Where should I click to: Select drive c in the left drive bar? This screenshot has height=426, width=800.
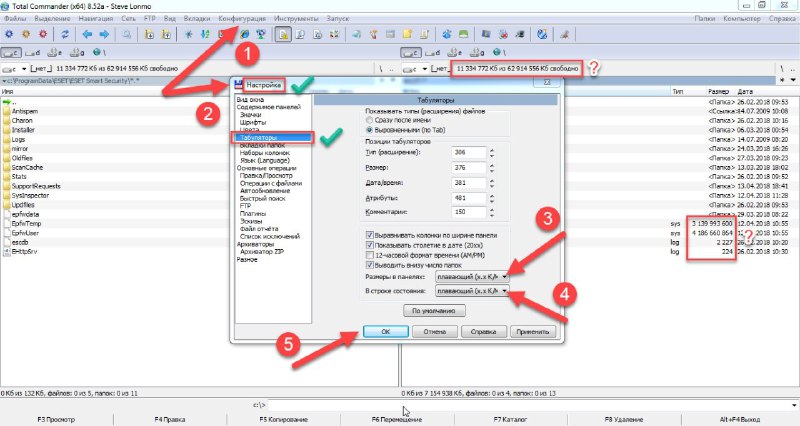(x=11, y=53)
